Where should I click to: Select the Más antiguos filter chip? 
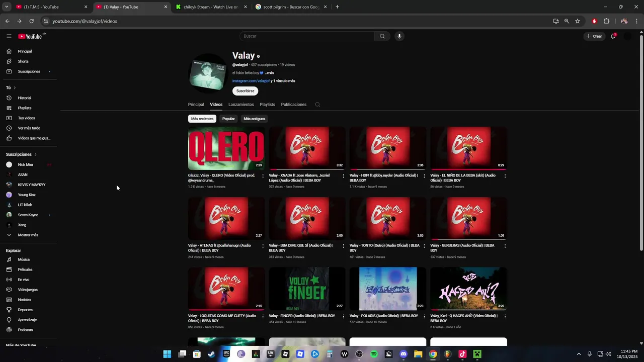[x=254, y=119]
